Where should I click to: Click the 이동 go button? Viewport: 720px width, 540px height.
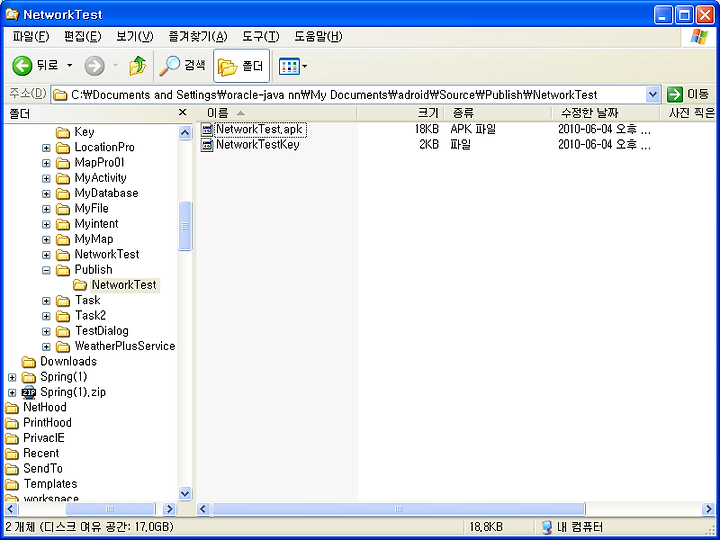click(688, 95)
